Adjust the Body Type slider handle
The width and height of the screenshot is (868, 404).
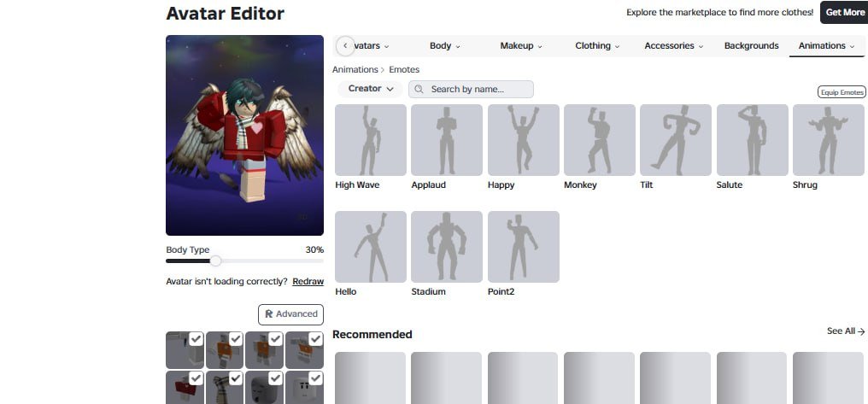coord(216,261)
